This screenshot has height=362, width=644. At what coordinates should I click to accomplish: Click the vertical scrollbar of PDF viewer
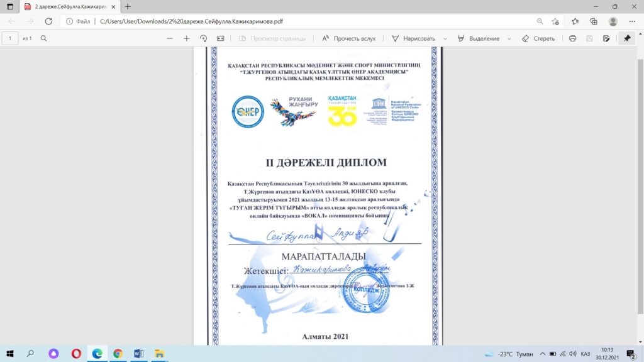tap(640, 186)
